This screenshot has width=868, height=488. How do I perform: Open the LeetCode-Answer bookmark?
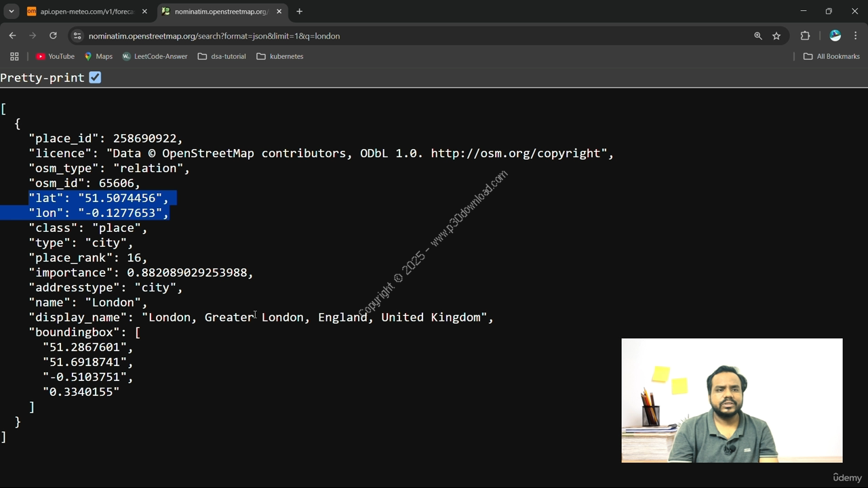[155, 56]
